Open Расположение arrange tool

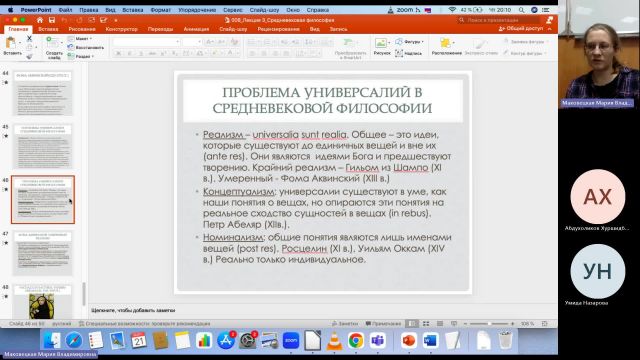click(446, 46)
